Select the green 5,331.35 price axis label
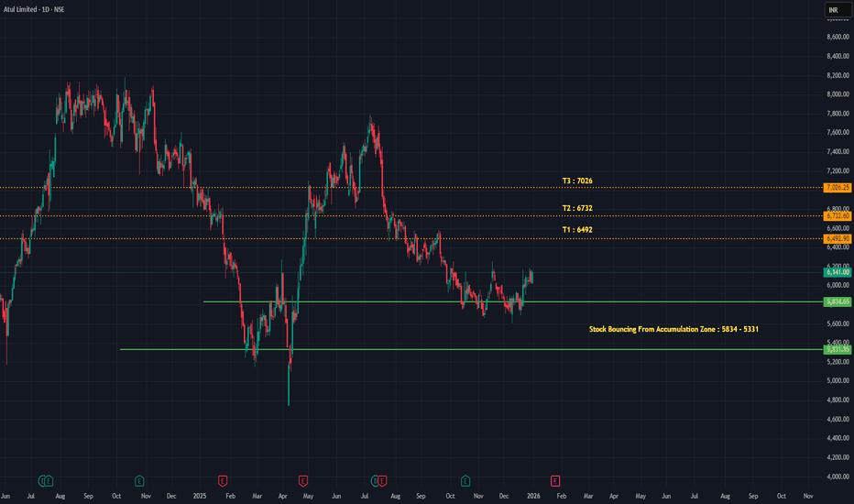 838,349
